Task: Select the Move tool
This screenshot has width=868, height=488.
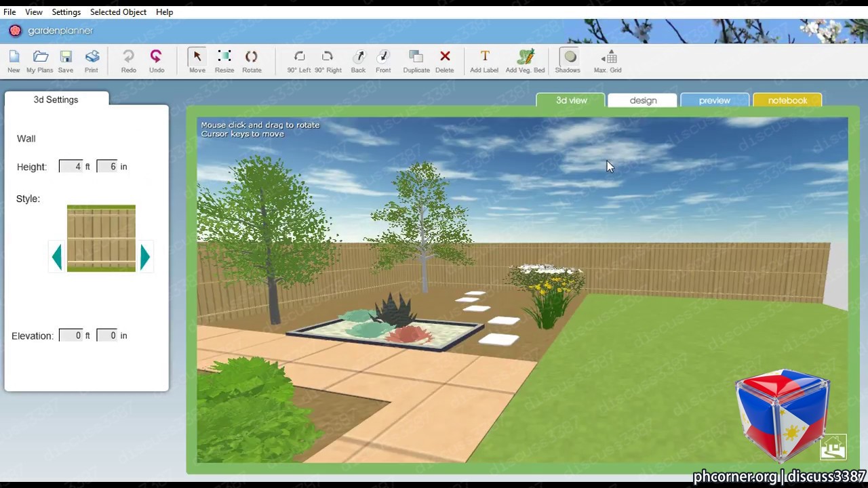Action: (x=197, y=61)
